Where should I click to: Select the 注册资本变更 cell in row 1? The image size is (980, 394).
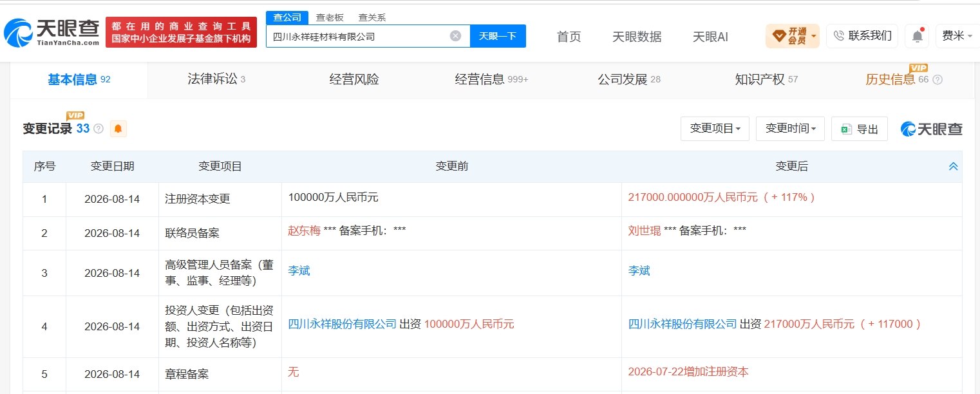(x=220, y=200)
